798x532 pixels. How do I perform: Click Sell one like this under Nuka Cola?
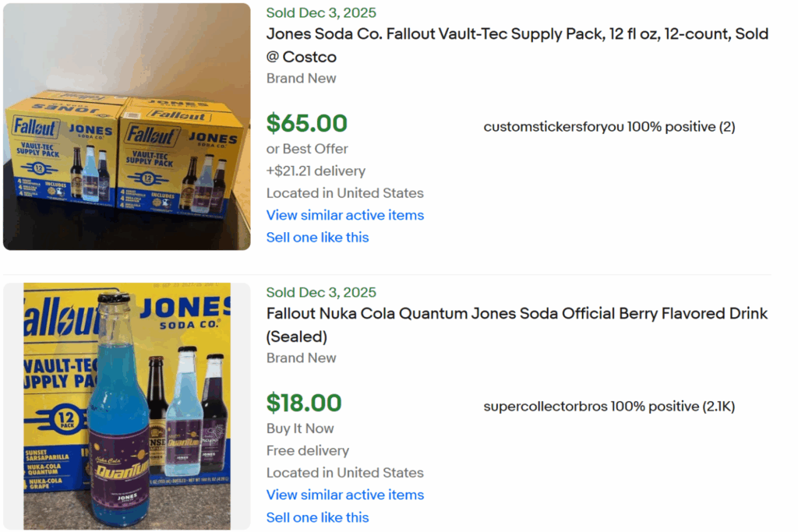[x=317, y=516]
